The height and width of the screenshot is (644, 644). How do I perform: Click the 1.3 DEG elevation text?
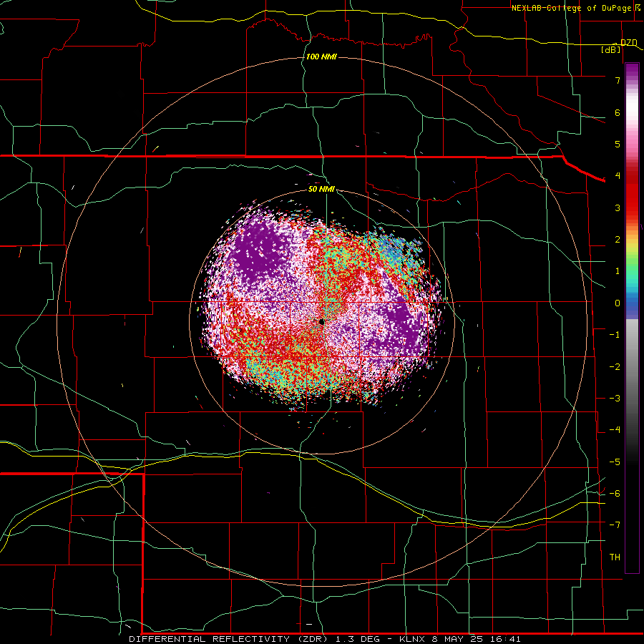(x=359, y=639)
